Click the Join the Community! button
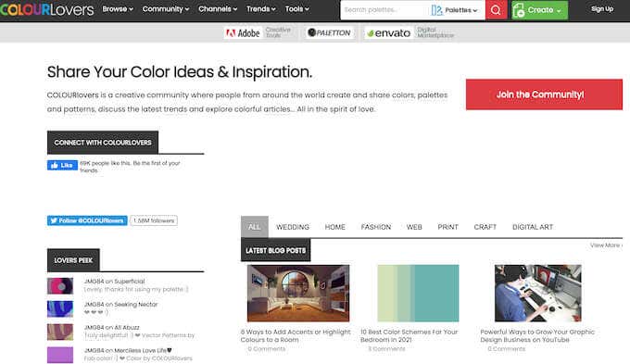Image resolution: width=630 pixels, height=364 pixels. click(544, 94)
